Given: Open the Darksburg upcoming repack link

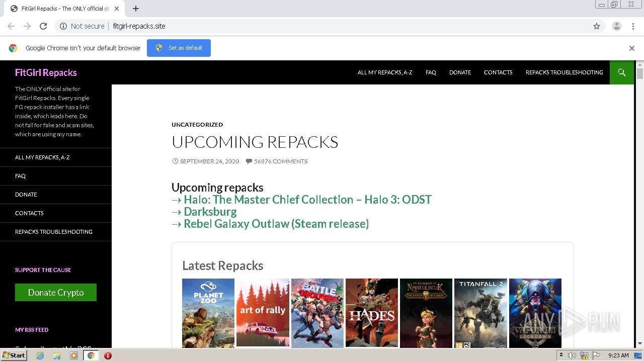Looking at the screenshot, I should pyautogui.click(x=210, y=212).
